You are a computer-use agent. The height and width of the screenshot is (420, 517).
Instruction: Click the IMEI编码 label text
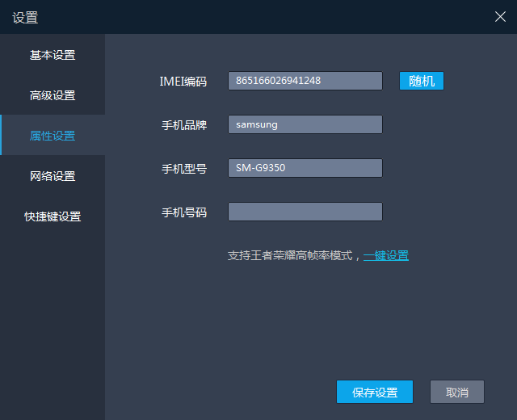[183, 82]
